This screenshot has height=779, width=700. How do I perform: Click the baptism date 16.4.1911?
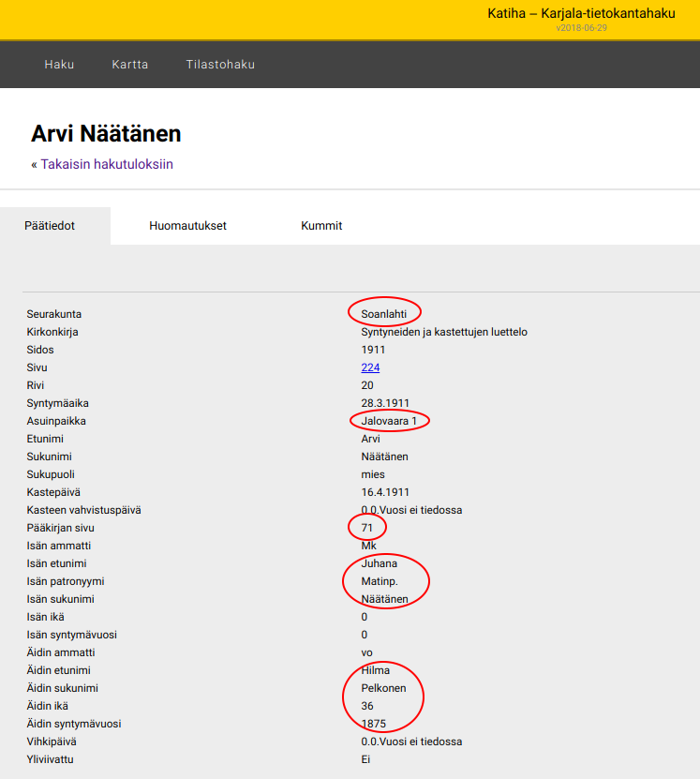tap(384, 492)
